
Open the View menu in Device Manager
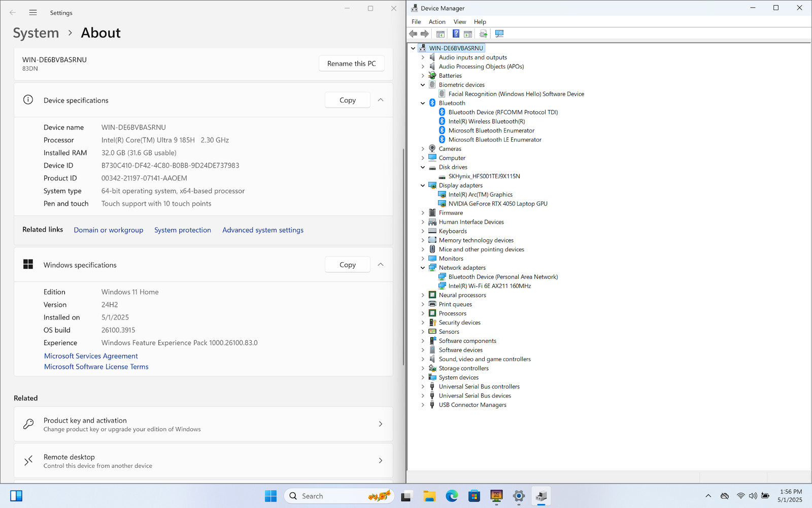460,22
